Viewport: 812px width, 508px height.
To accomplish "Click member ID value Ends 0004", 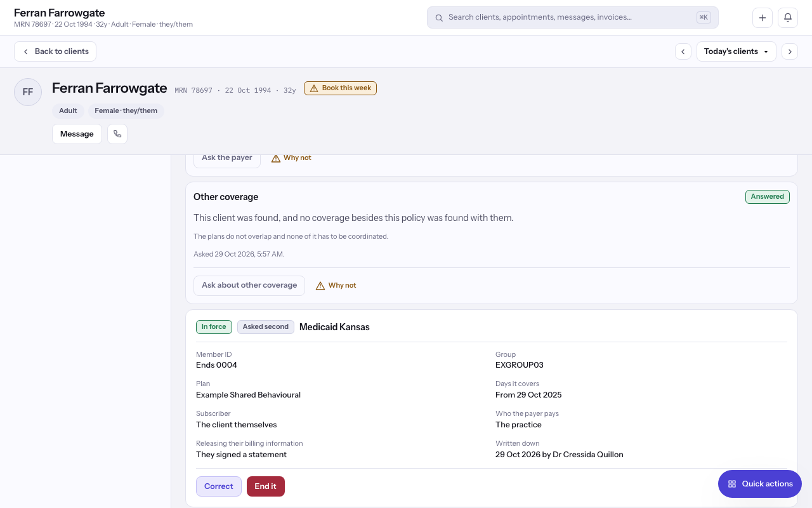I will [x=216, y=365].
